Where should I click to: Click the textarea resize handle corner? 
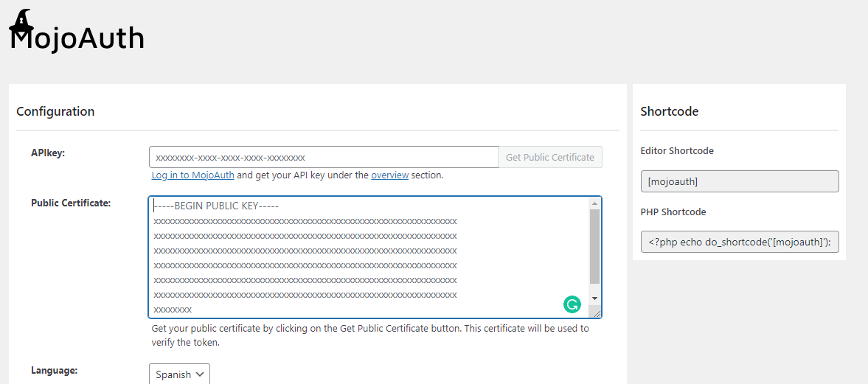pyautogui.click(x=596, y=313)
